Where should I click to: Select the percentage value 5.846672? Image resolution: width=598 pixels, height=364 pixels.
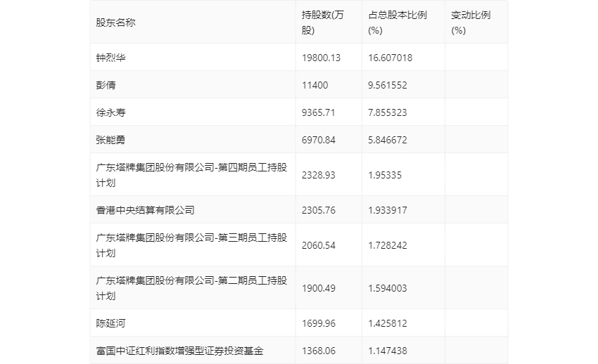point(388,140)
